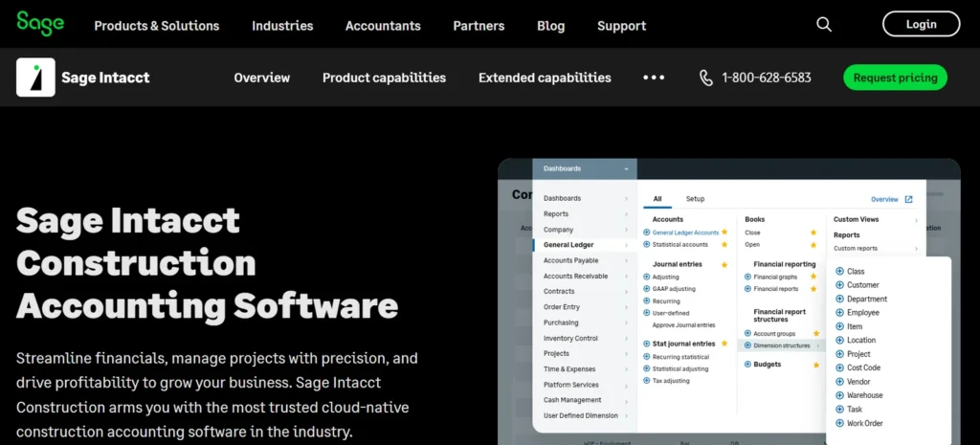Click the plus icon next to Work Order
Image resolution: width=980 pixels, height=445 pixels.
(x=839, y=423)
